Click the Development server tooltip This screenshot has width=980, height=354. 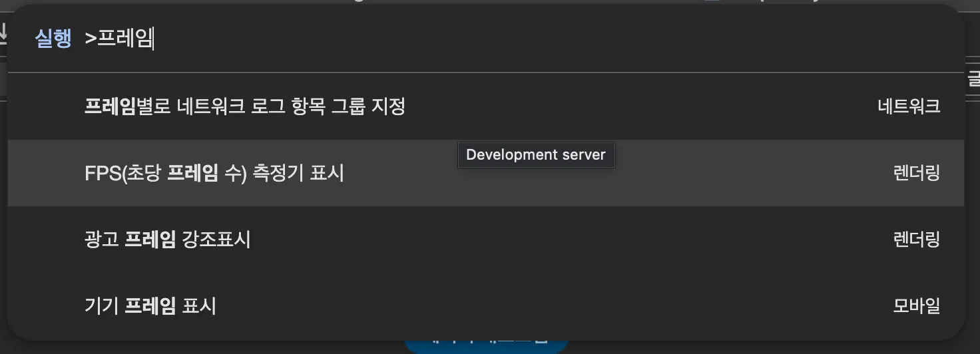[x=536, y=155]
